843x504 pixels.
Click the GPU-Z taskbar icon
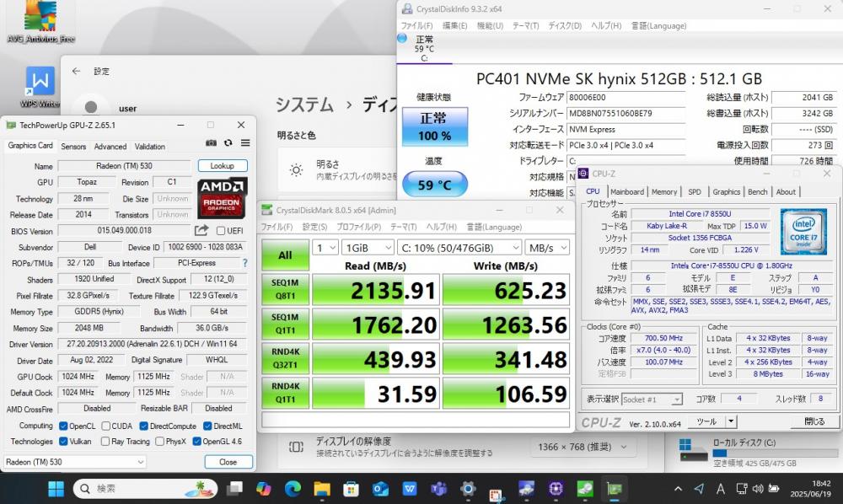pos(614,489)
